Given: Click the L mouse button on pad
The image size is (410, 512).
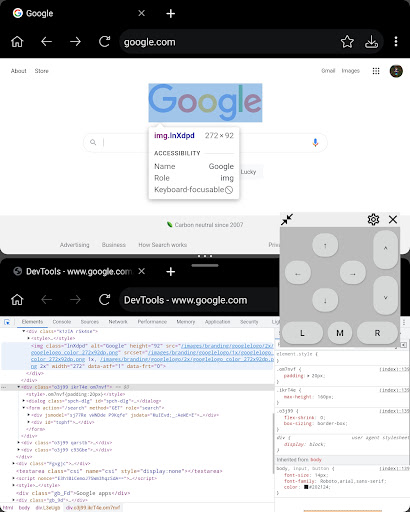Looking at the screenshot, I should click(x=302, y=333).
